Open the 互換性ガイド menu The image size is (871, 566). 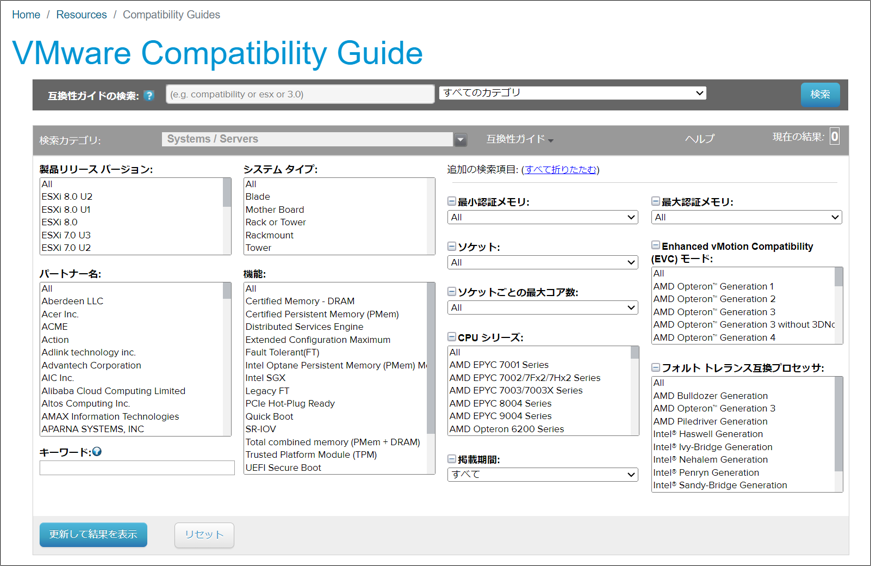pyautogui.click(x=520, y=139)
